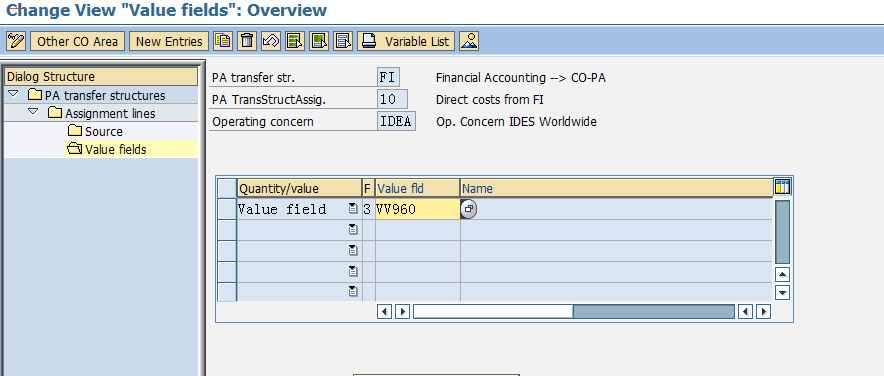The image size is (884, 376).
Task: Click the Dialog Structure panel header
Action: point(101,77)
